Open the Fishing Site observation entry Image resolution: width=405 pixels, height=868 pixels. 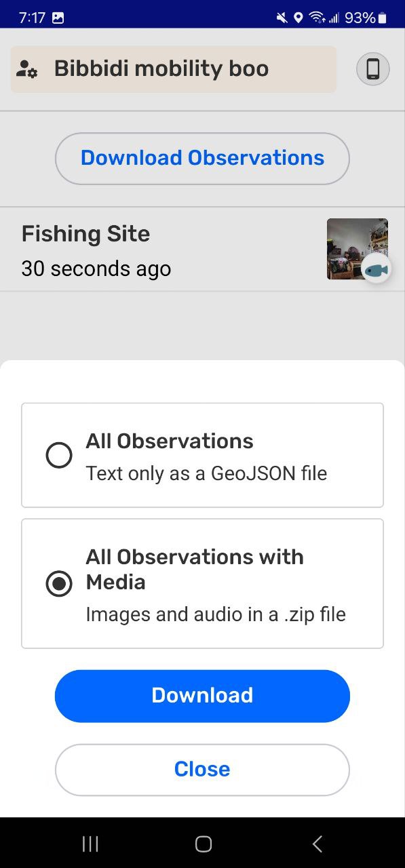202,250
